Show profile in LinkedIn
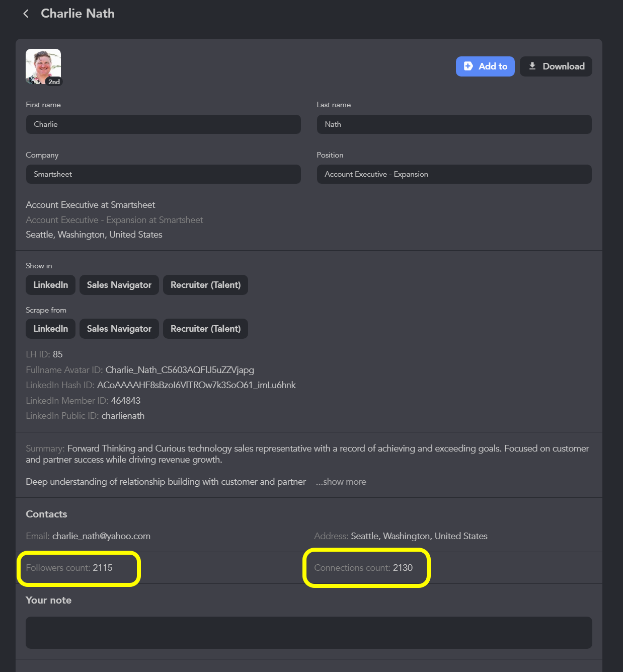 pyautogui.click(x=50, y=285)
